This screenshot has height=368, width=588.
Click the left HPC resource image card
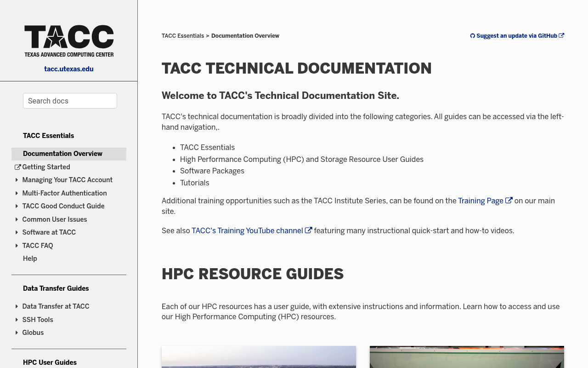259,357
